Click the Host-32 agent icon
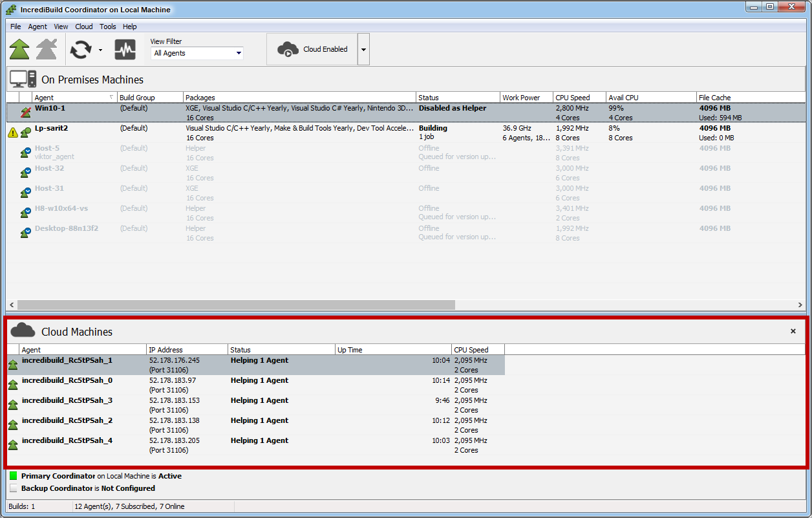 pos(25,173)
